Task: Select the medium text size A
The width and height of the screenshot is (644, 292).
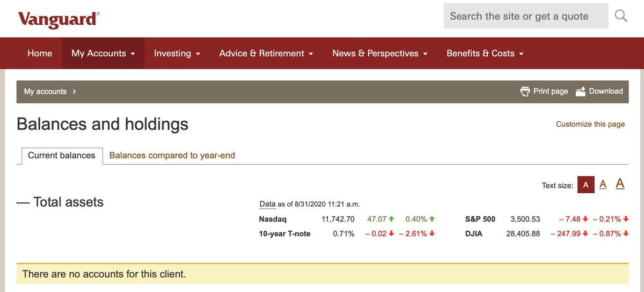Action: point(603,185)
